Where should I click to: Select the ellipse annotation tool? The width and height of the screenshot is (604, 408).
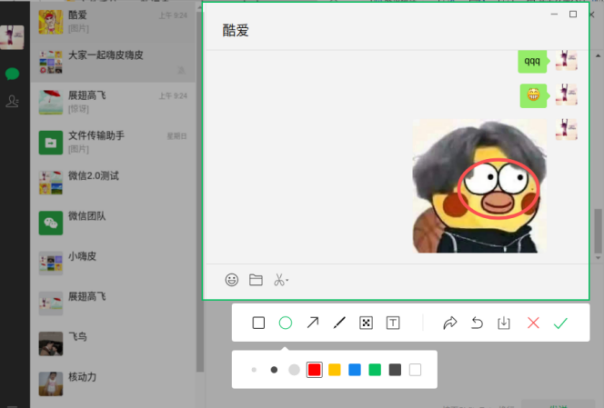coord(285,323)
